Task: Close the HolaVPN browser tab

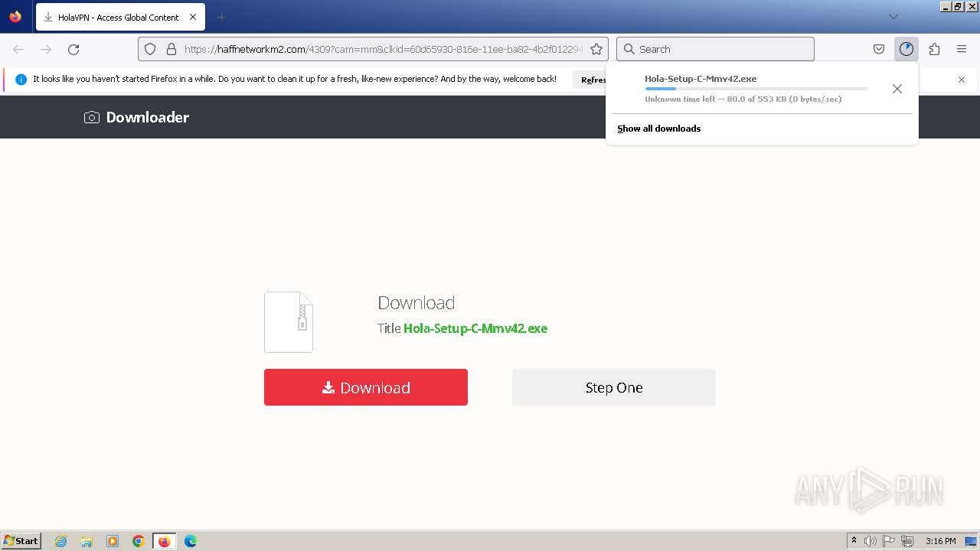Action: pyautogui.click(x=192, y=17)
